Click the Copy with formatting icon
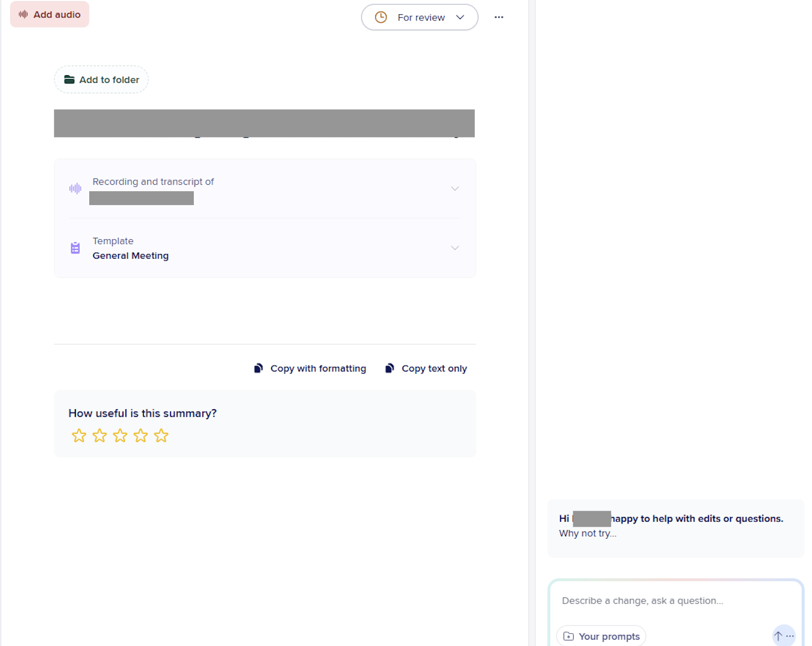The height and width of the screenshot is (646, 812). (x=258, y=368)
